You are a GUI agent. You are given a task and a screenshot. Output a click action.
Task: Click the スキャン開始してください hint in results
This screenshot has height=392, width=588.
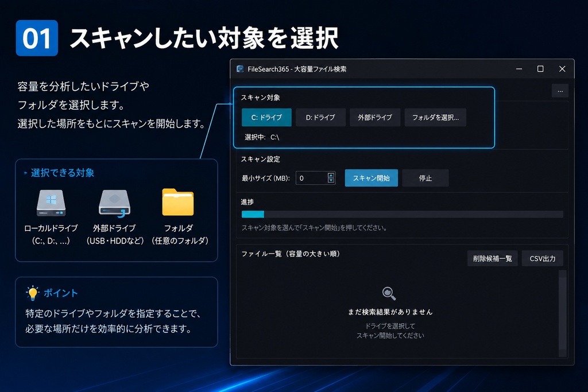click(x=390, y=335)
